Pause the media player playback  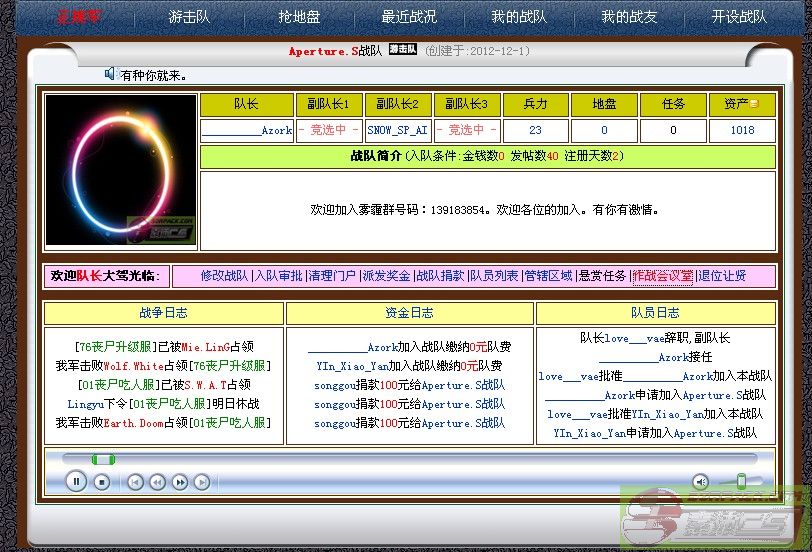coord(76,482)
